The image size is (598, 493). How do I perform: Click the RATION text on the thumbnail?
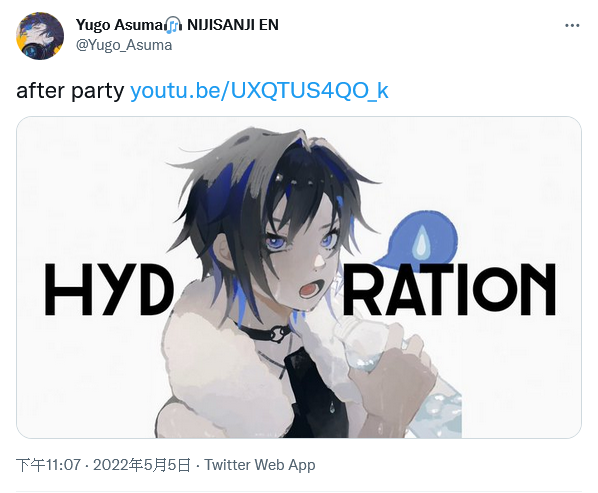(449, 289)
